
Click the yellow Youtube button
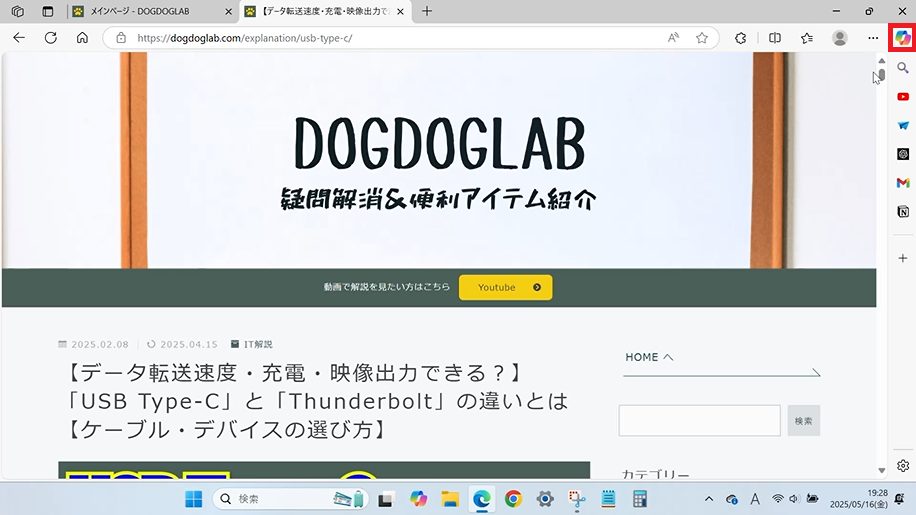pos(505,288)
